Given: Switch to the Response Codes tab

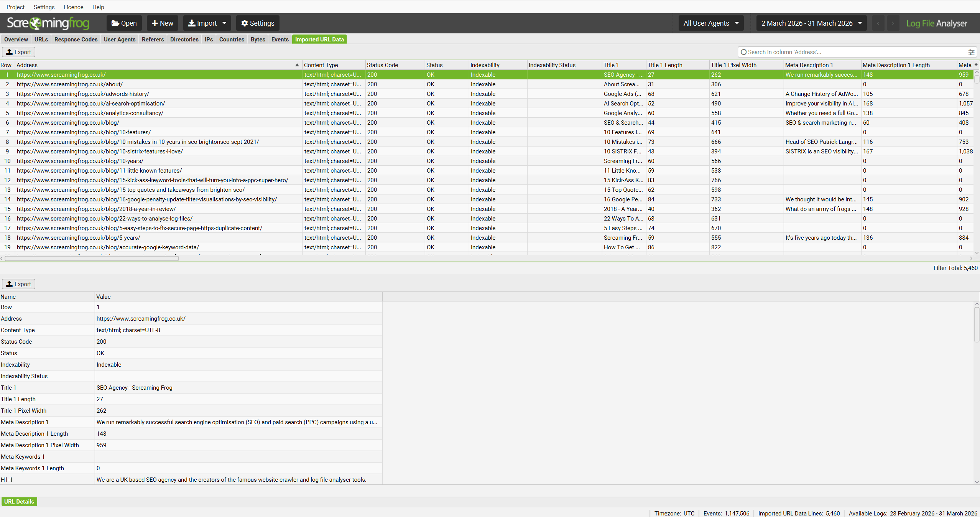Looking at the screenshot, I should [x=76, y=39].
